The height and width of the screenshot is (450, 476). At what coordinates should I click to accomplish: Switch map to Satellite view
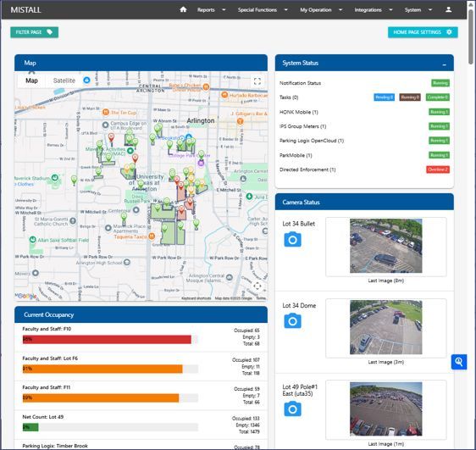click(64, 81)
